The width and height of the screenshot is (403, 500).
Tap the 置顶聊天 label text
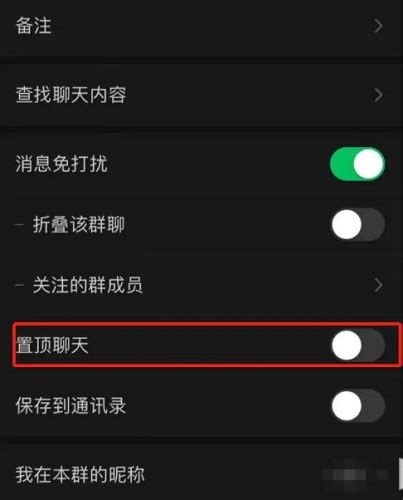[x=52, y=345]
